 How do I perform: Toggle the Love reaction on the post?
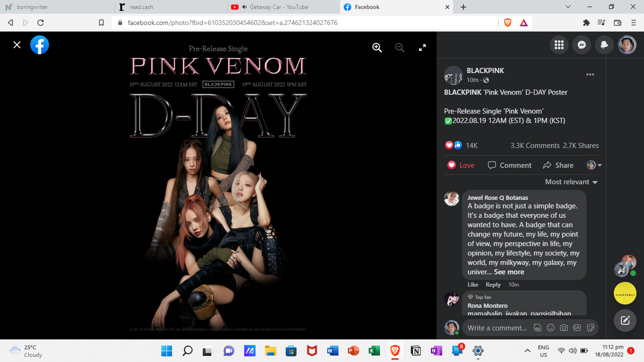tap(461, 165)
